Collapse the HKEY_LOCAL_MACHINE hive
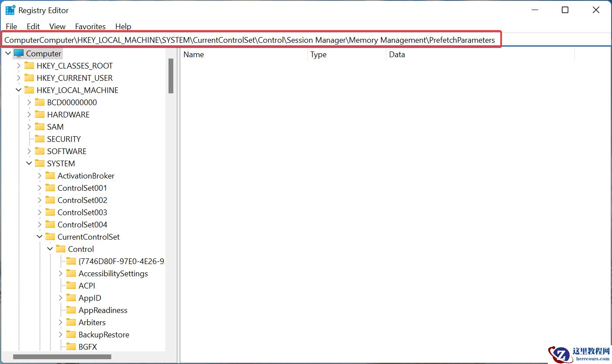The height and width of the screenshot is (364, 612). click(18, 90)
